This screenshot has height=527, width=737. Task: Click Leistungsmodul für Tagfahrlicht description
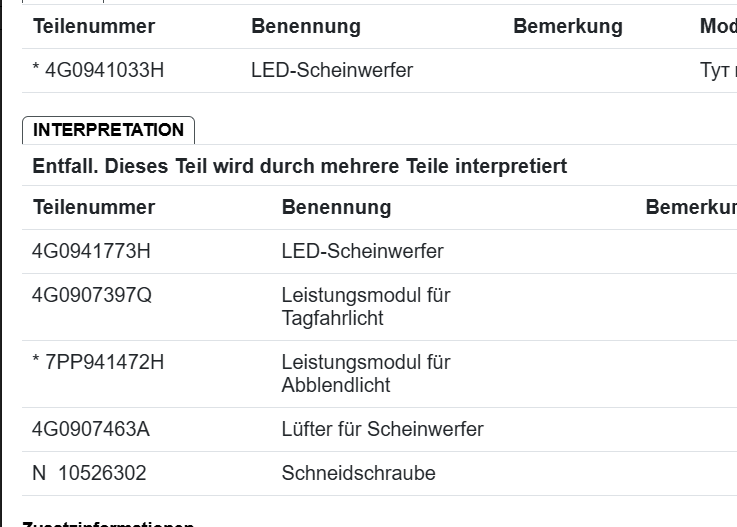pos(366,307)
